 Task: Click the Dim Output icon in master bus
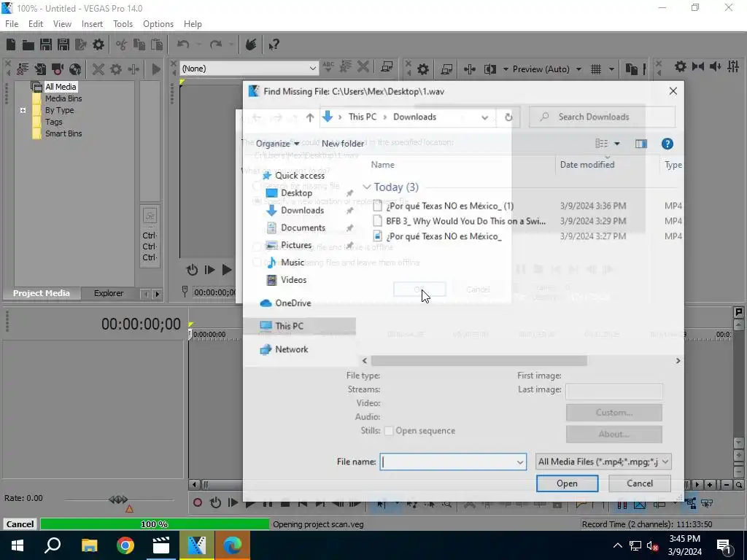715,66
